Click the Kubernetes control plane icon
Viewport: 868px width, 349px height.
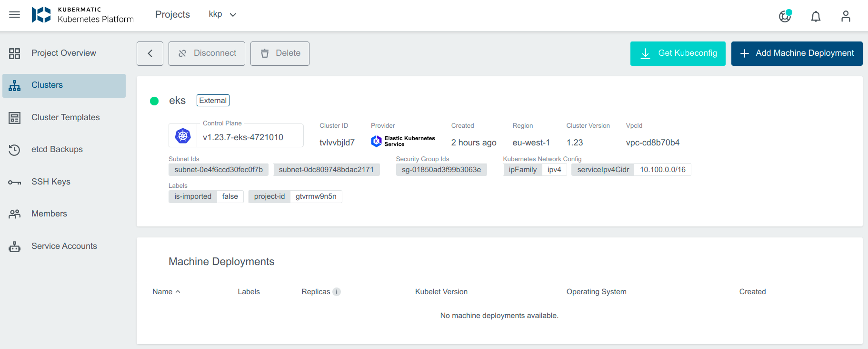coord(183,136)
